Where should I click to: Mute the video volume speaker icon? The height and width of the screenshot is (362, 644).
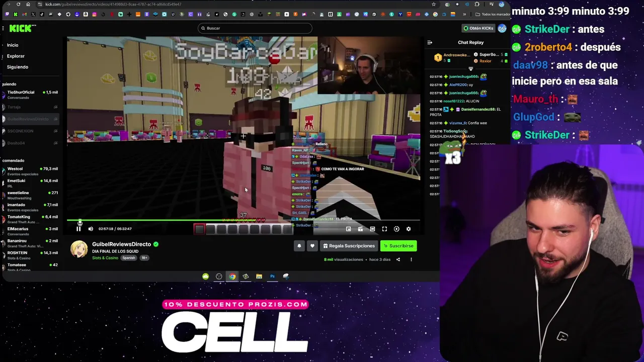[x=91, y=229]
